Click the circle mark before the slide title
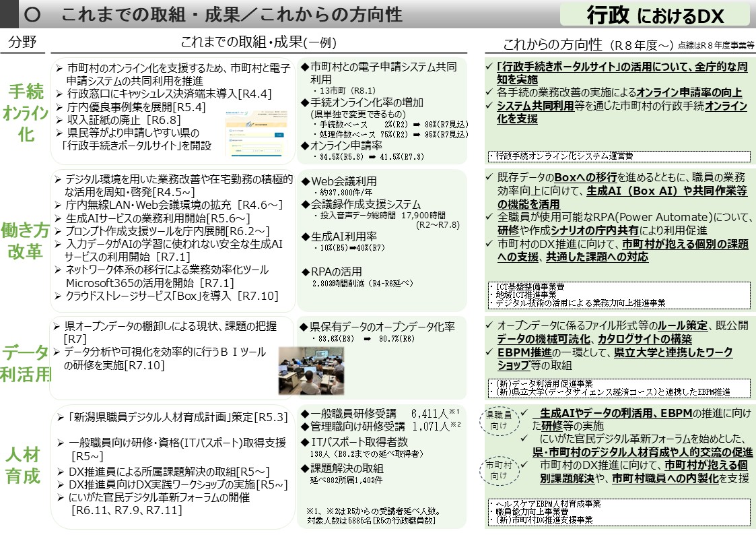This screenshot has width=756, height=535. (32, 14)
